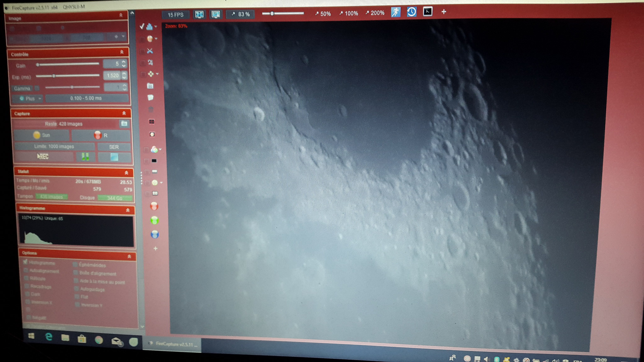Click the pause capture button

tap(85, 156)
